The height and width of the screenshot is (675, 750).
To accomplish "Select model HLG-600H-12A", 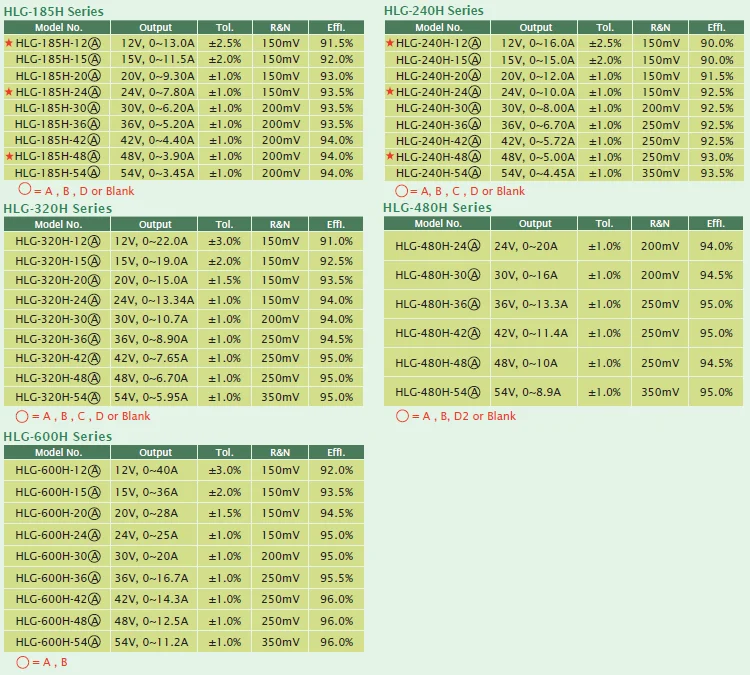I will click(58, 470).
